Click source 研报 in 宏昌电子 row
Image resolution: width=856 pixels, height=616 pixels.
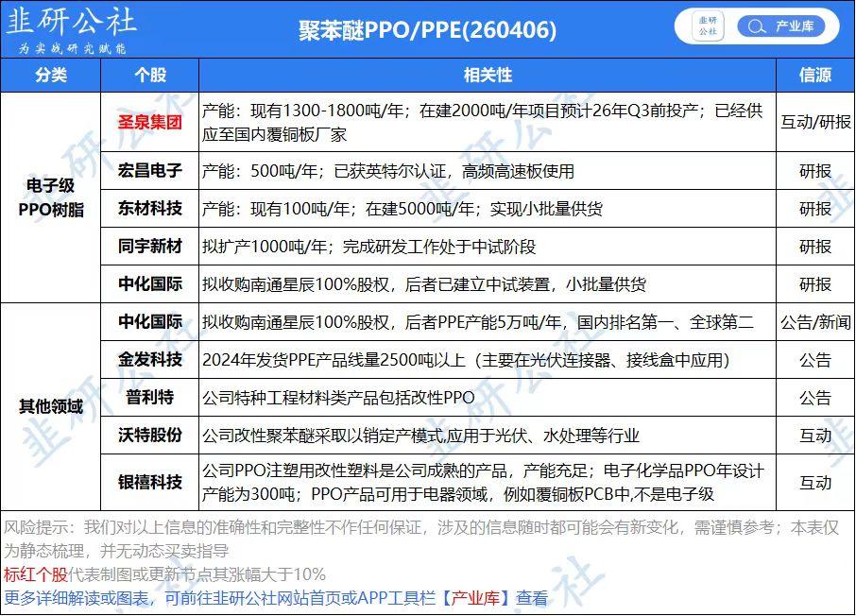815,171
